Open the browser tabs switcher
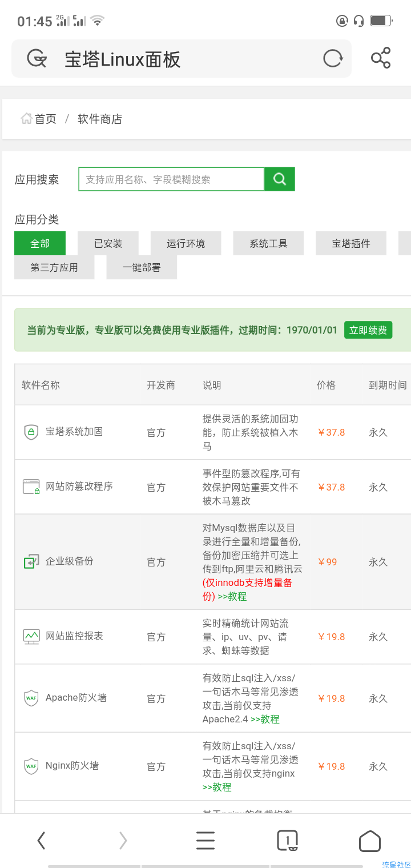The width and height of the screenshot is (411, 868). coord(288,840)
